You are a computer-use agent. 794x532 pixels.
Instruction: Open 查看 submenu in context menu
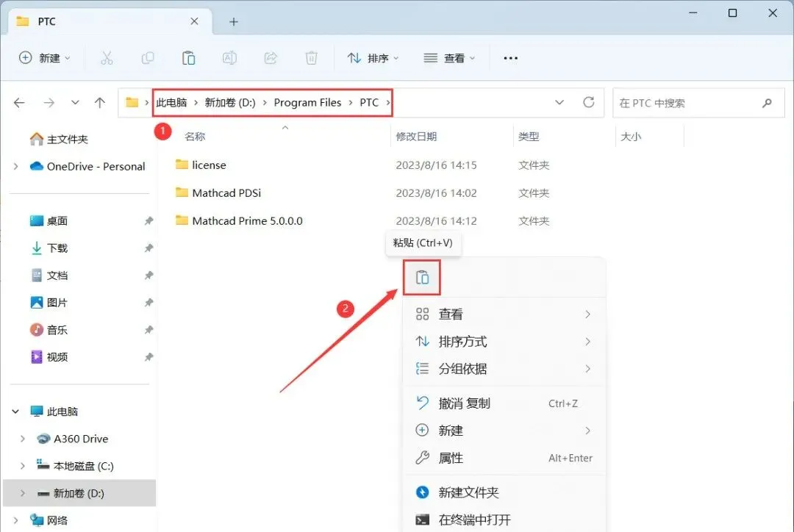click(x=504, y=314)
